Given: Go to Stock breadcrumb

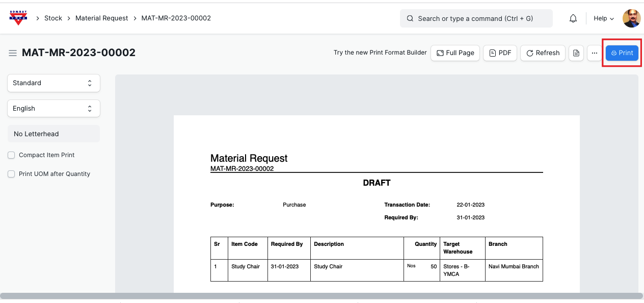Looking at the screenshot, I should 53,18.
